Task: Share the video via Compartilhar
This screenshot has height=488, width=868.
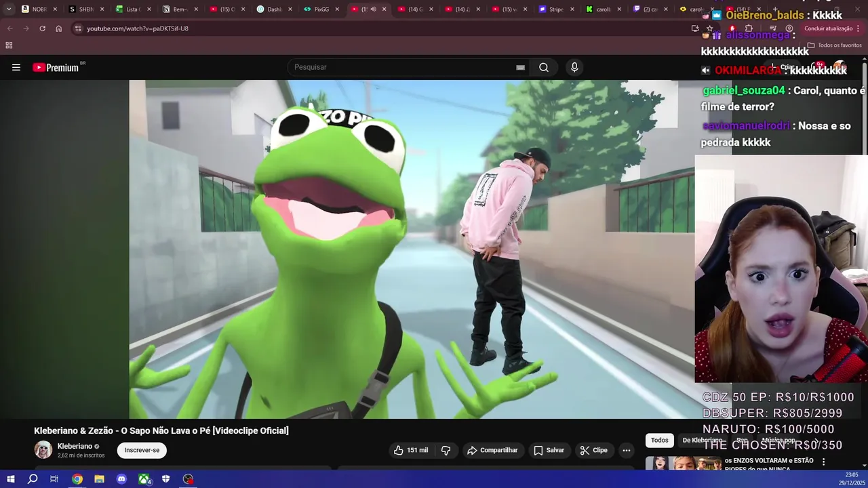Action: click(x=492, y=450)
